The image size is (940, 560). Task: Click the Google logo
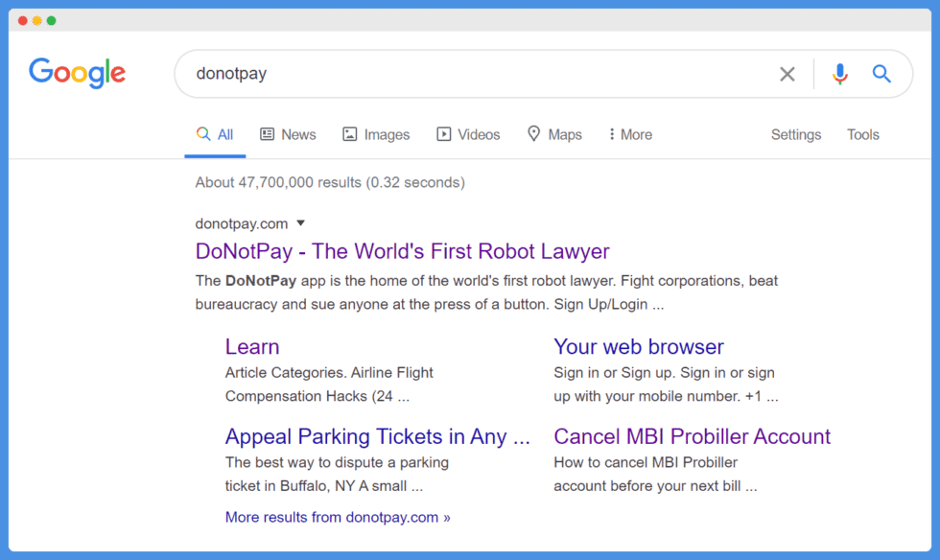78,73
